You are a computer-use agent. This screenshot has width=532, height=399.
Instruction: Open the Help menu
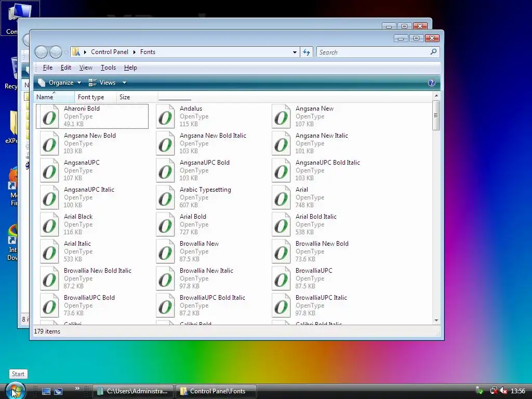[130, 68]
